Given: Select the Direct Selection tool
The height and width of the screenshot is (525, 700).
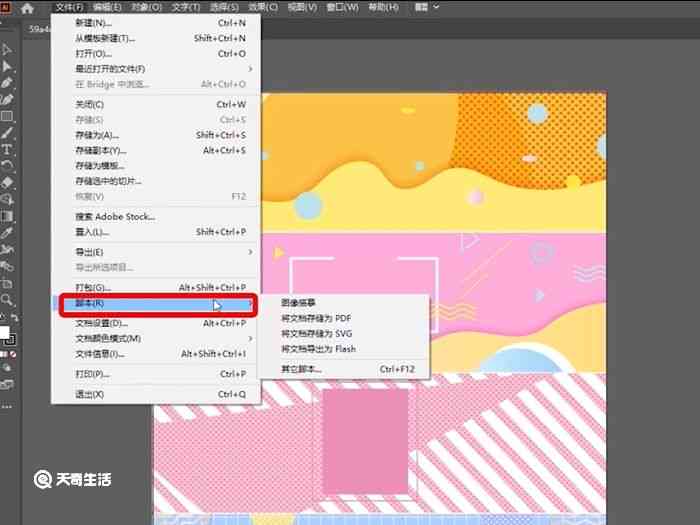Looking at the screenshot, I should [x=7, y=67].
